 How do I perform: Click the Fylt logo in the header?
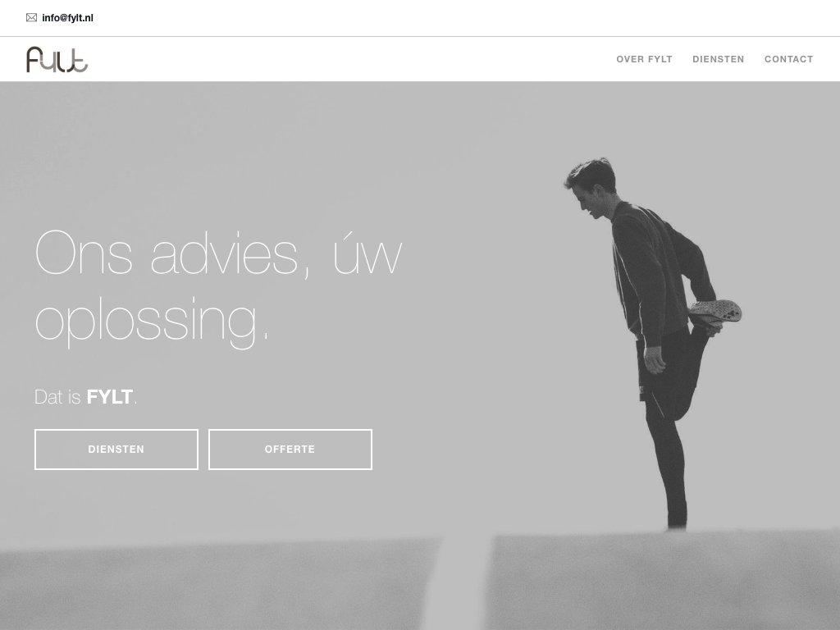pos(57,59)
